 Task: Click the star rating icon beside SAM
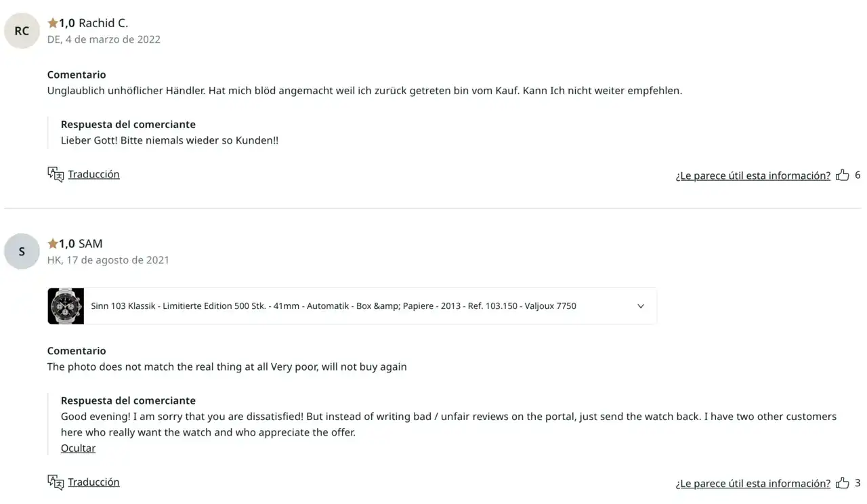53,244
